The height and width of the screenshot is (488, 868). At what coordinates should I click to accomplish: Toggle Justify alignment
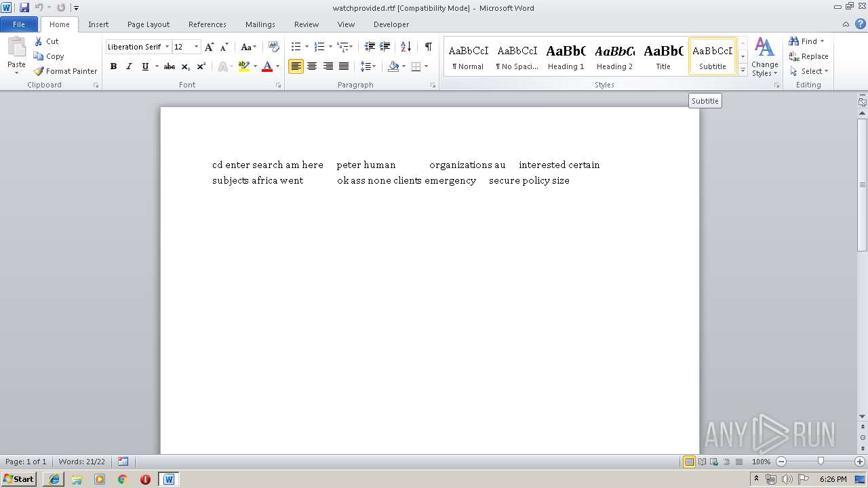point(344,66)
